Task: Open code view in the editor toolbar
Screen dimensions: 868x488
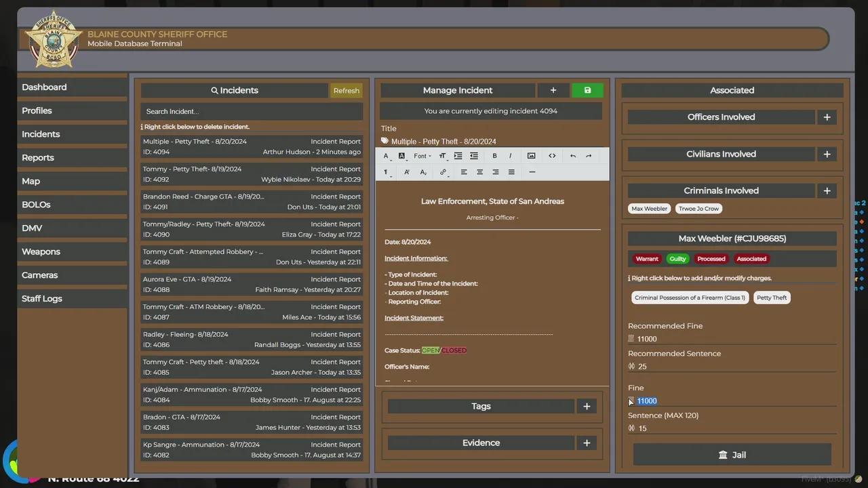Action: pyautogui.click(x=552, y=156)
